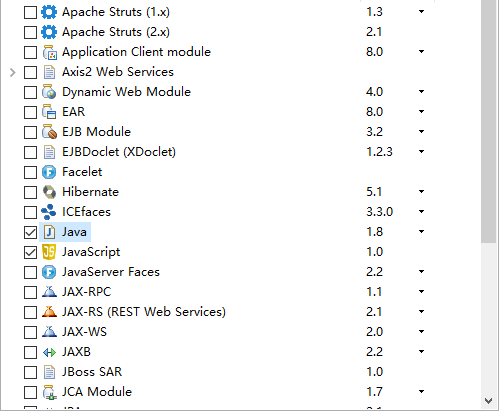Click the "JBoss SAR" label
Image resolution: width=499 pixels, height=411 pixels.
pyautogui.click(x=92, y=372)
